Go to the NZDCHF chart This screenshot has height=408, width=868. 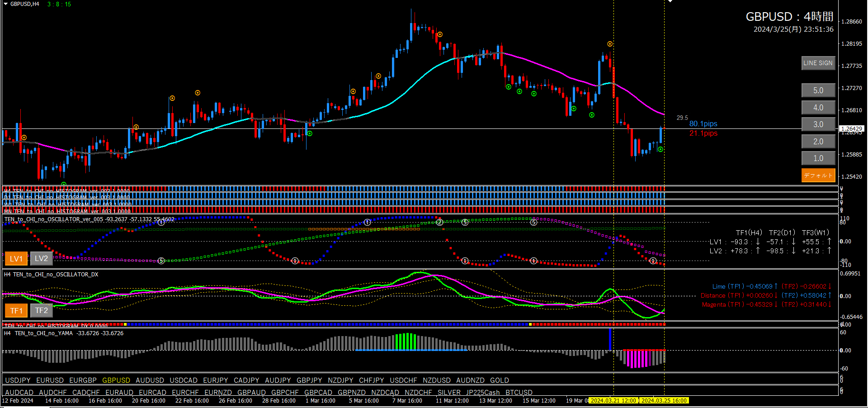(x=418, y=393)
